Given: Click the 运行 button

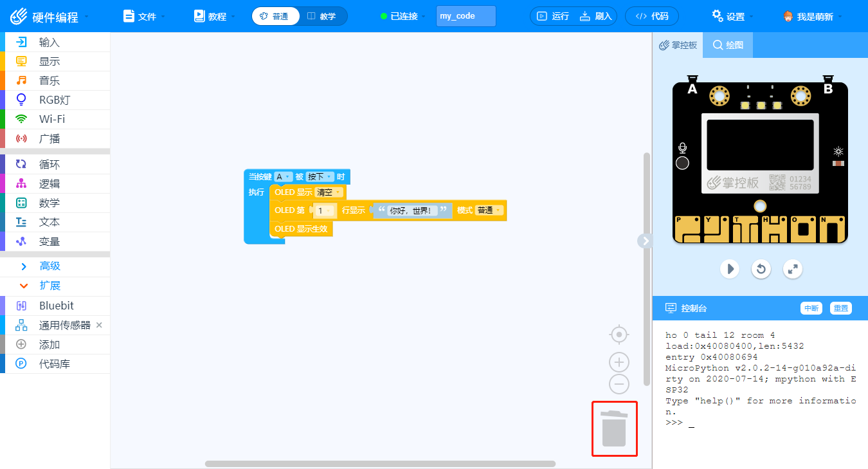Looking at the screenshot, I should pos(553,16).
